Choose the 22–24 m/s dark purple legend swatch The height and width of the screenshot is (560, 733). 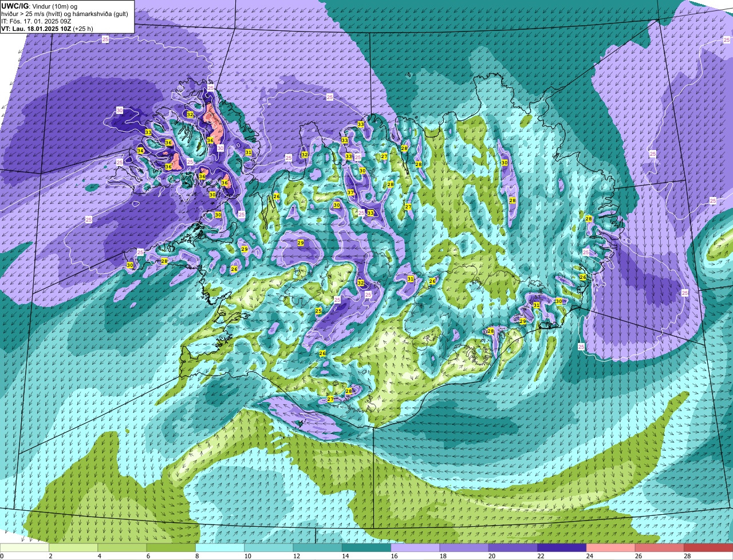pyautogui.click(x=562, y=548)
